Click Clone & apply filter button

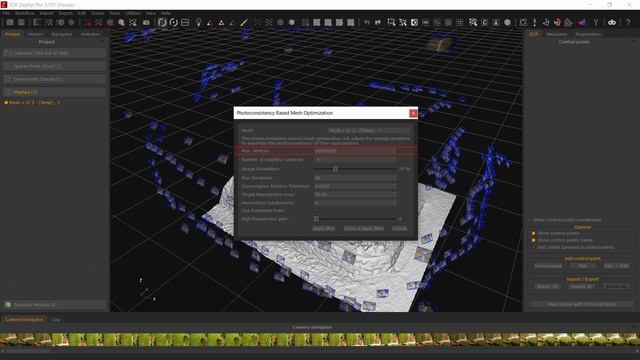(x=363, y=229)
